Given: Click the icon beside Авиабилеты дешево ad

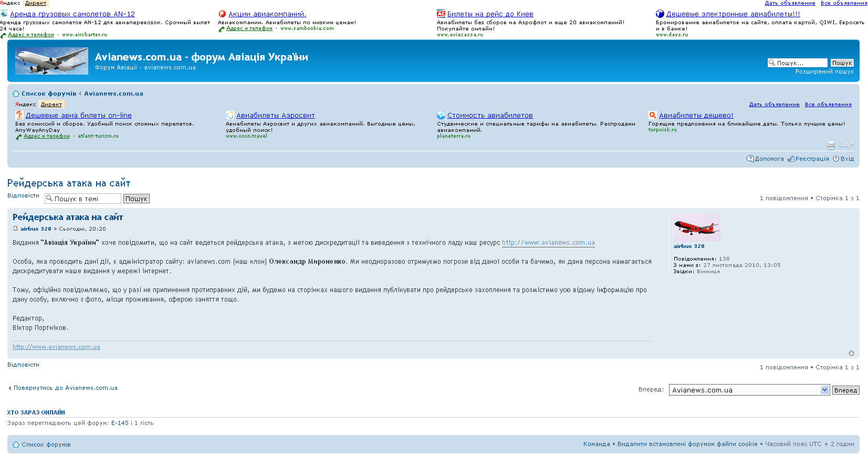Looking at the screenshot, I should coord(653,115).
